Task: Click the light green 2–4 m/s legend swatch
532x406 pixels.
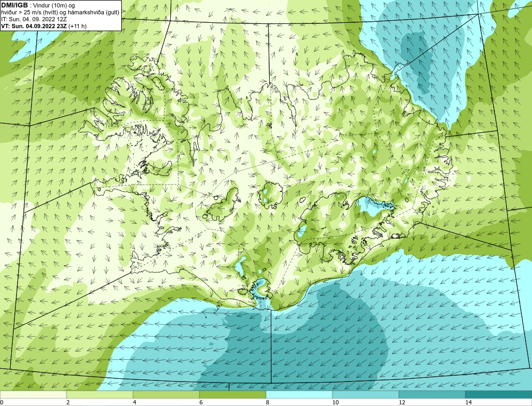Action: (x=100, y=394)
